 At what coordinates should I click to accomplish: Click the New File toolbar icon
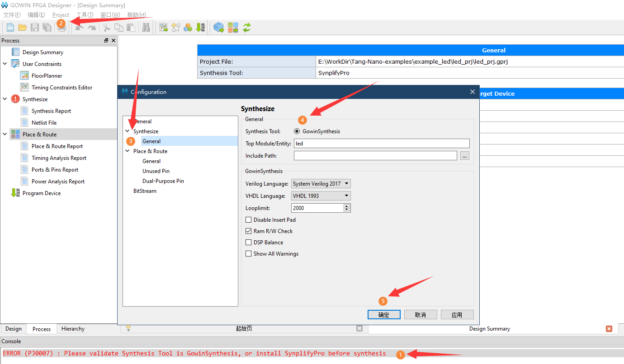[10, 28]
